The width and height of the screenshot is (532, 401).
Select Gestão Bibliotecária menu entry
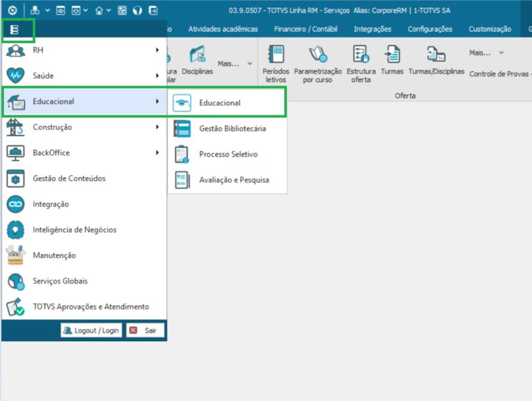[227, 129]
